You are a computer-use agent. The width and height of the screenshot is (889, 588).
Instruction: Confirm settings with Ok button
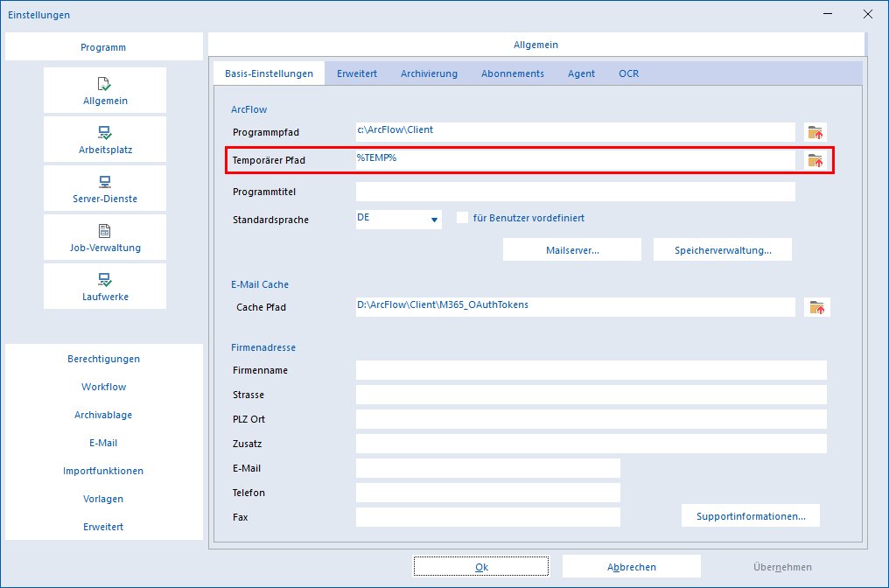pos(480,566)
